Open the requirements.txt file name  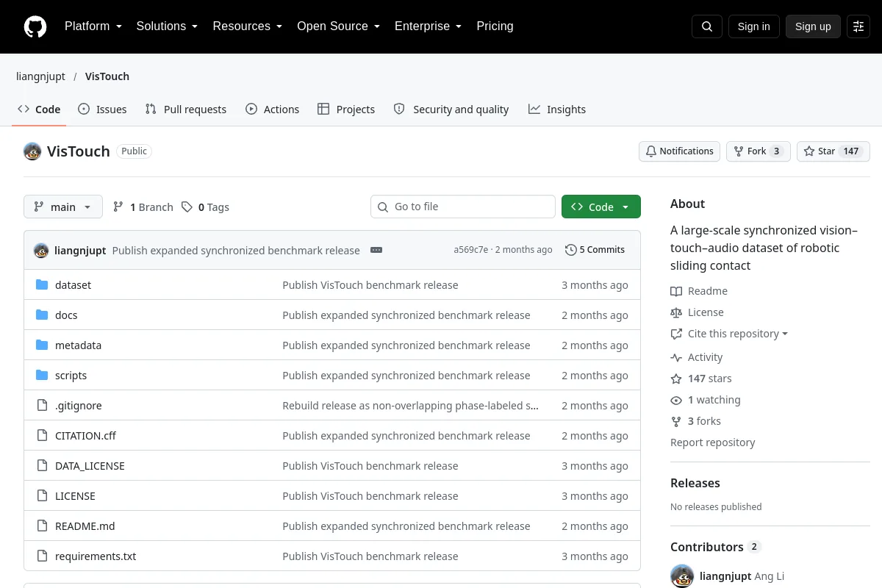[x=96, y=556]
